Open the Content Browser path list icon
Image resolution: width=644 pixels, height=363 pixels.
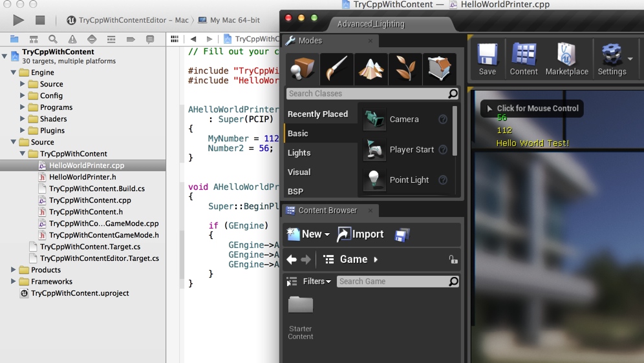[x=328, y=259]
